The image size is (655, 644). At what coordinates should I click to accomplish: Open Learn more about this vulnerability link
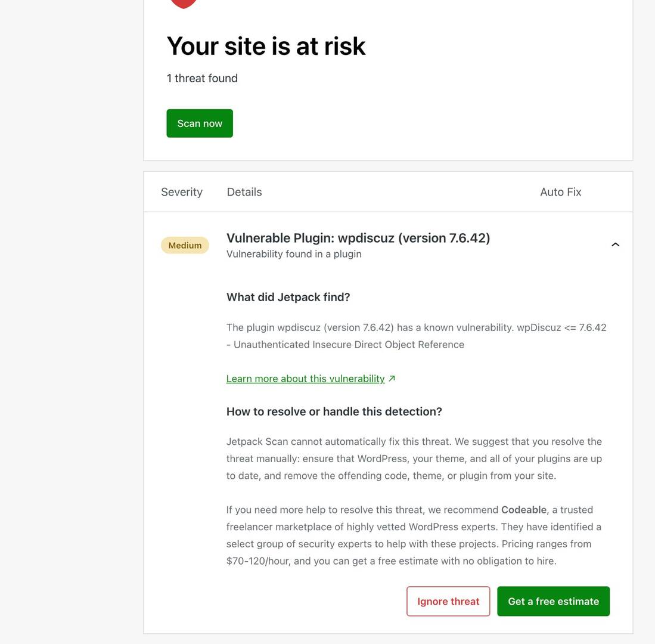click(x=305, y=379)
